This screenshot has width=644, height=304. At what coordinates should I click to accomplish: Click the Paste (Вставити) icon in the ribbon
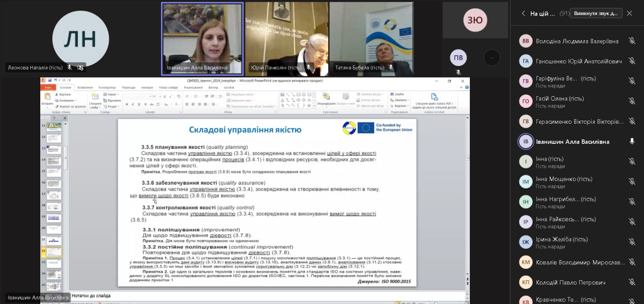[48, 99]
